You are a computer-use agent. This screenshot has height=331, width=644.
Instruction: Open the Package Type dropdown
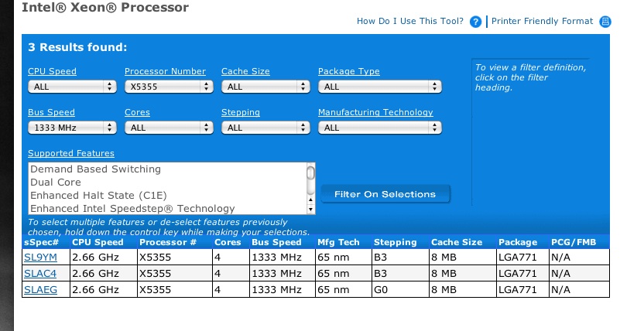tap(380, 87)
